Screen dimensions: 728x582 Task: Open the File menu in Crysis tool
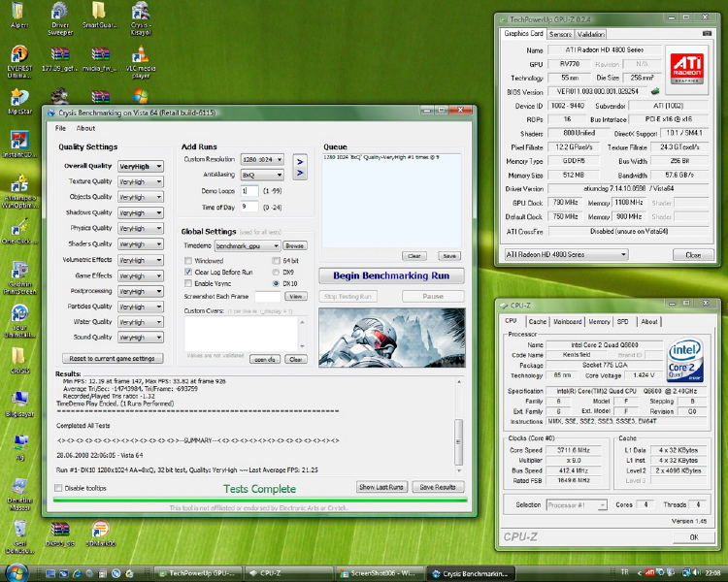(60, 129)
